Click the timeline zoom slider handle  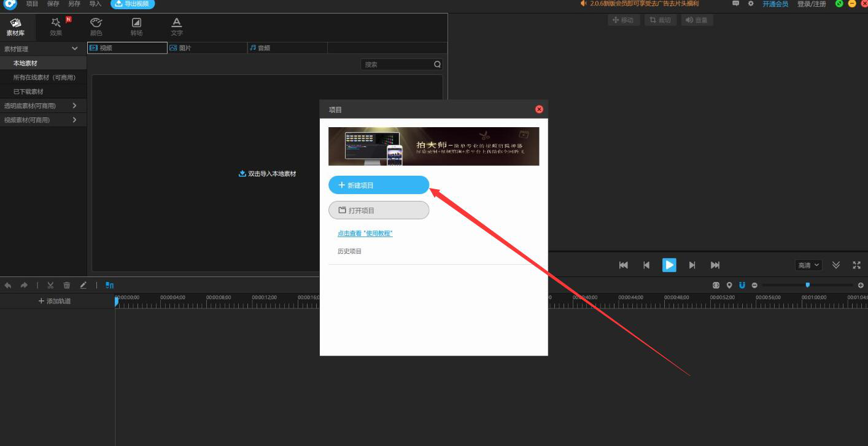(807, 285)
